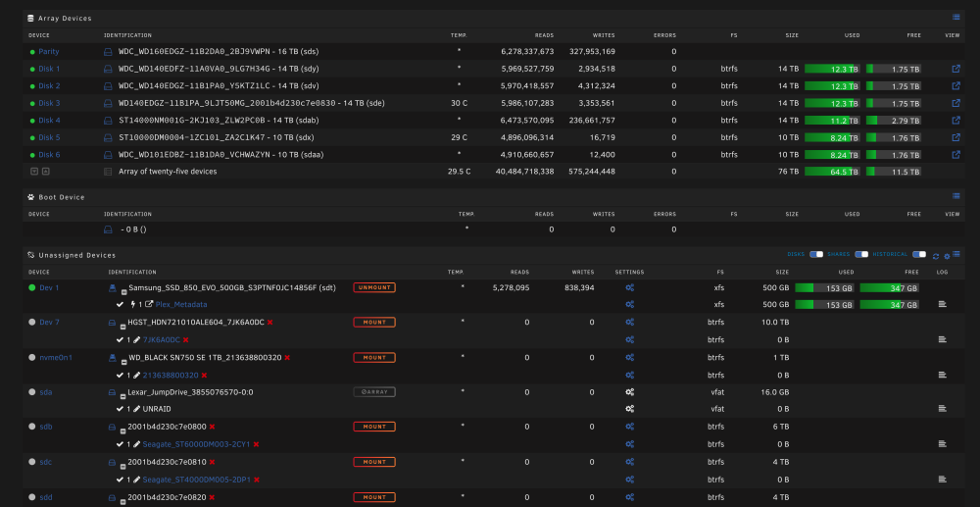Open the Disk 4 view icon
The height and width of the screenshot is (507, 980).
click(x=955, y=120)
